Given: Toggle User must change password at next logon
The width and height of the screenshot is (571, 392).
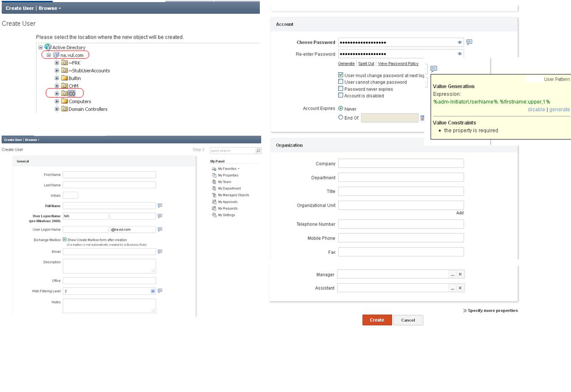Looking at the screenshot, I should pos(341,75).
